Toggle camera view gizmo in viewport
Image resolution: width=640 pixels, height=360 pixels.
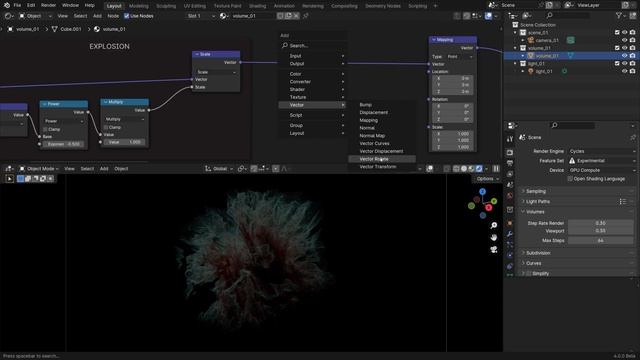tap(494, 249)
